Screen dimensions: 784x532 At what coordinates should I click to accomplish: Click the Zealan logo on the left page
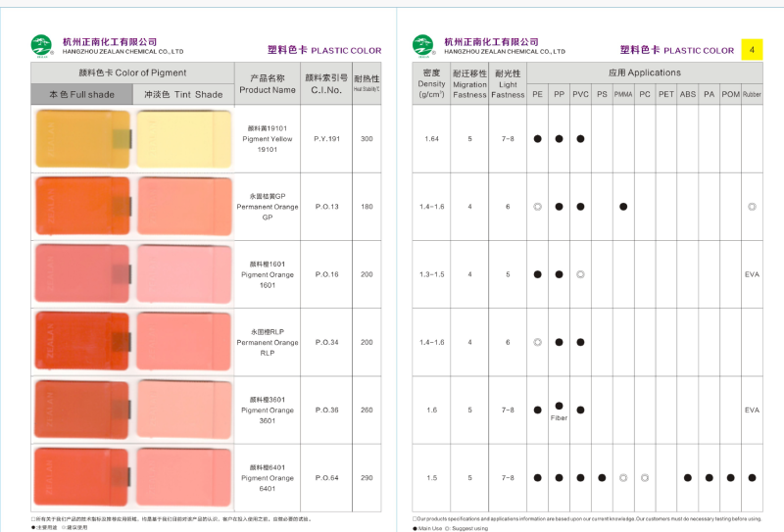point(40,45)
